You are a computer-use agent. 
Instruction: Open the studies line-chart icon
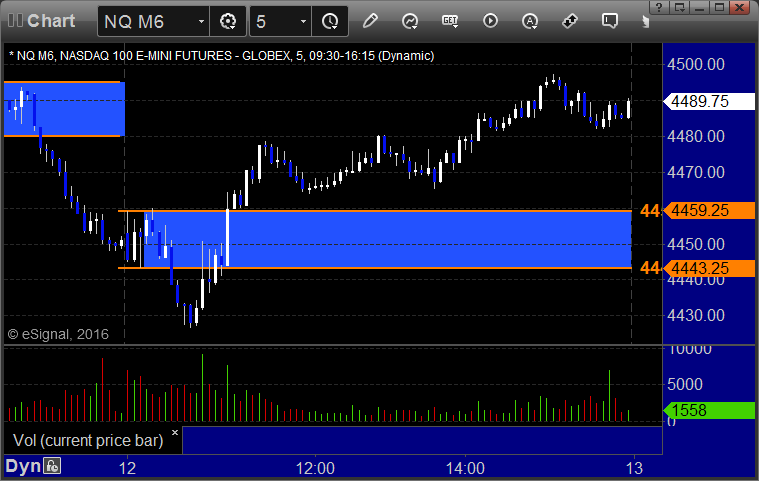tap(410, 21)
